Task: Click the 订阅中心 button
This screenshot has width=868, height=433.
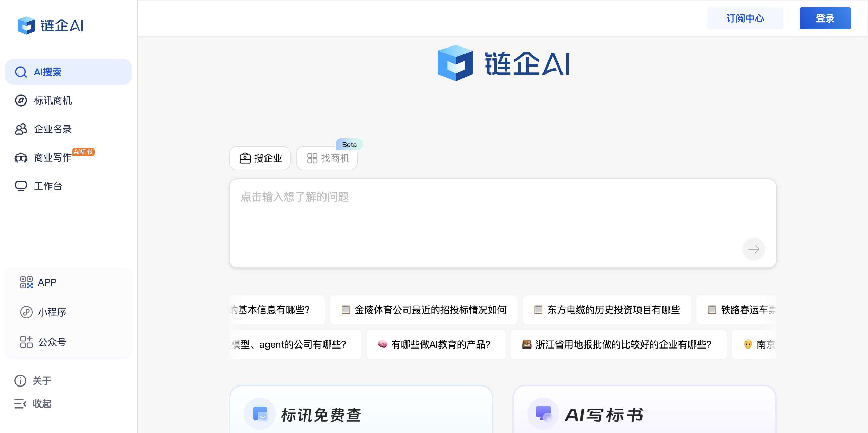Action: 745,18
